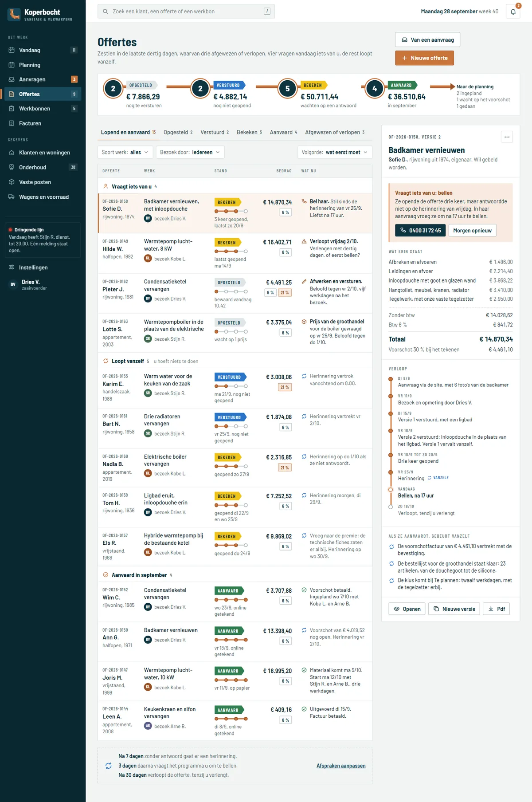Click the Koperbocht logo icon

click(x=14, y=14)
